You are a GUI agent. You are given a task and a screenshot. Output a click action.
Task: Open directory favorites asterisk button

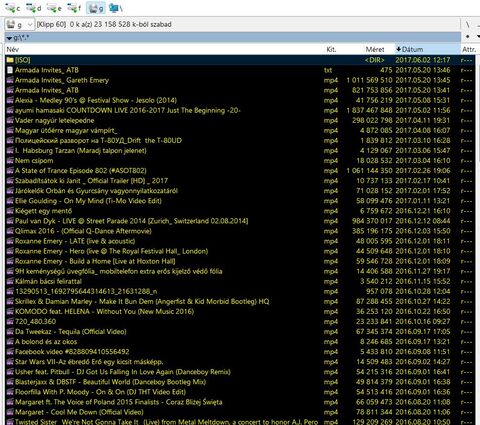[468, 37]
